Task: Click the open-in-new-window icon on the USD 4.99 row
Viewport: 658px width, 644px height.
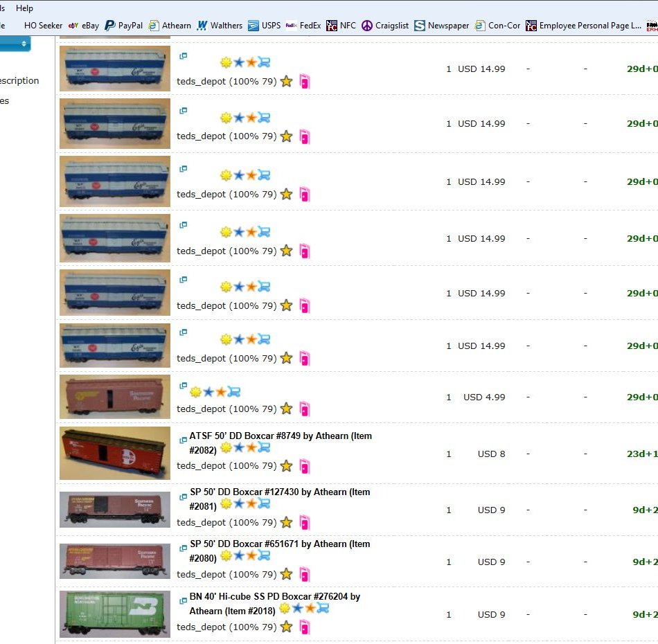Action: (184, 386)
